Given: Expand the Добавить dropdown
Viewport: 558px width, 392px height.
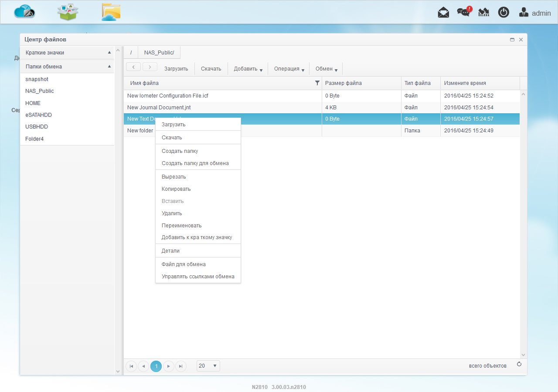Looking at the screenshot, I should click(248, 69).
